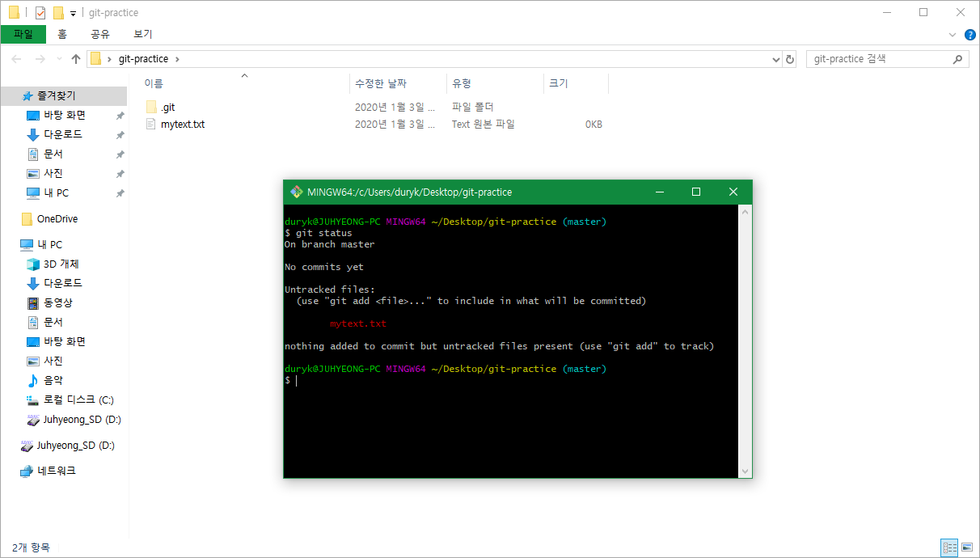This screenshot has height=558, width=980.
Task: Open pinned 문서 under 즐겨찾기
Action: 53,154
